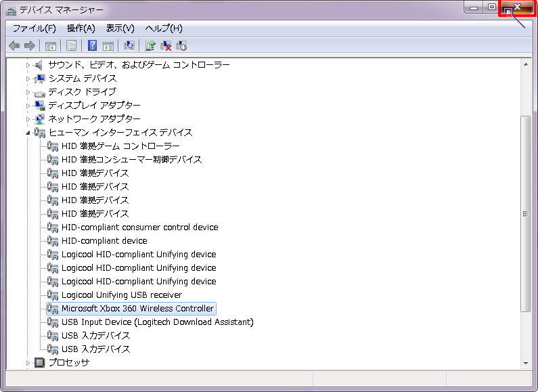
Task: Click the ディスク ドライブ drive icon
Action: [39, 93]
